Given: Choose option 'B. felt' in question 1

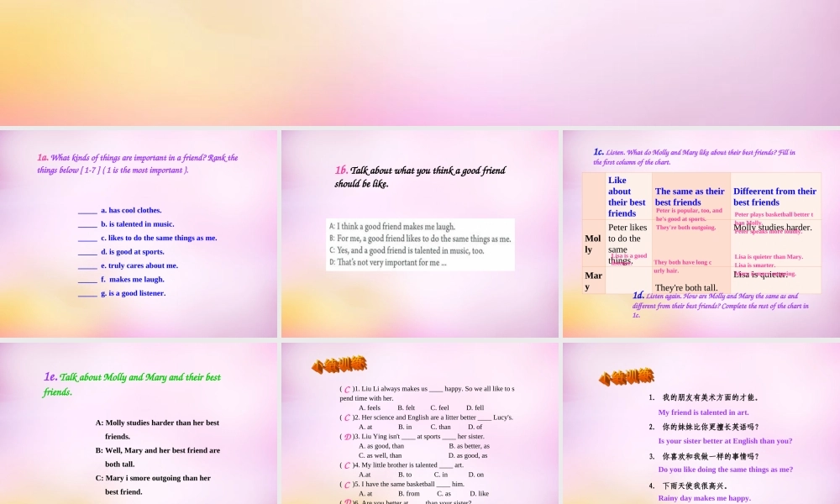Looking at the screenshot, I should pyautogui.click(x=406, y=407).
